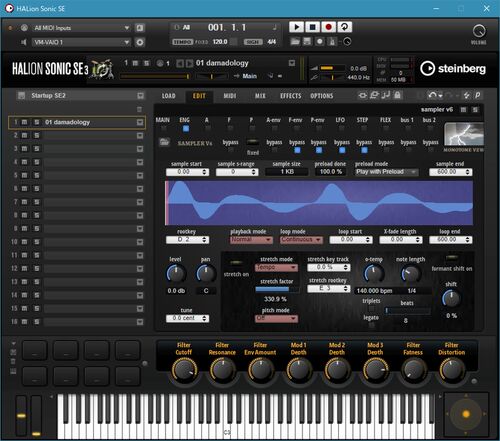Click the stretch factor slider
The image size is (500, 441).
click(x=276, y=290)
